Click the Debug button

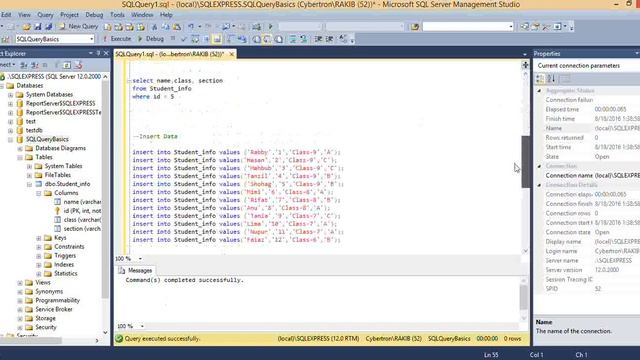[x=151, y=39]
